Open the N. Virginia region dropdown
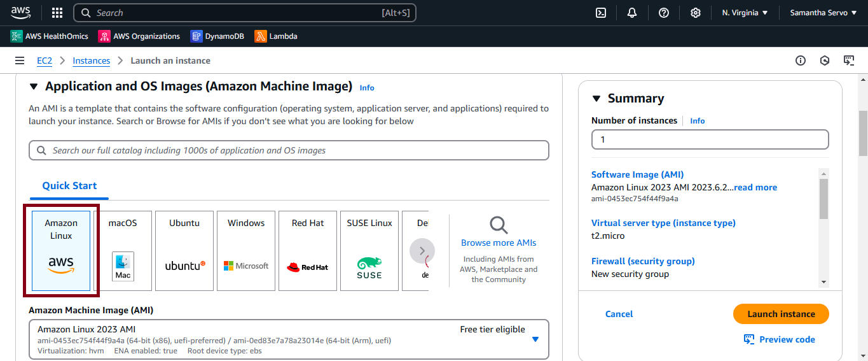Viewport: 868px width, 361px height. [745, 13]
